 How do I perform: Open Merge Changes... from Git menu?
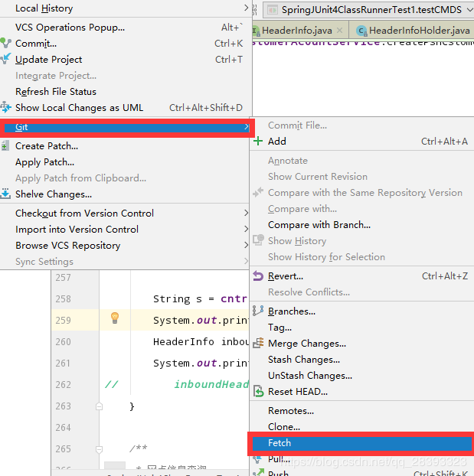[x=306, y=344]
